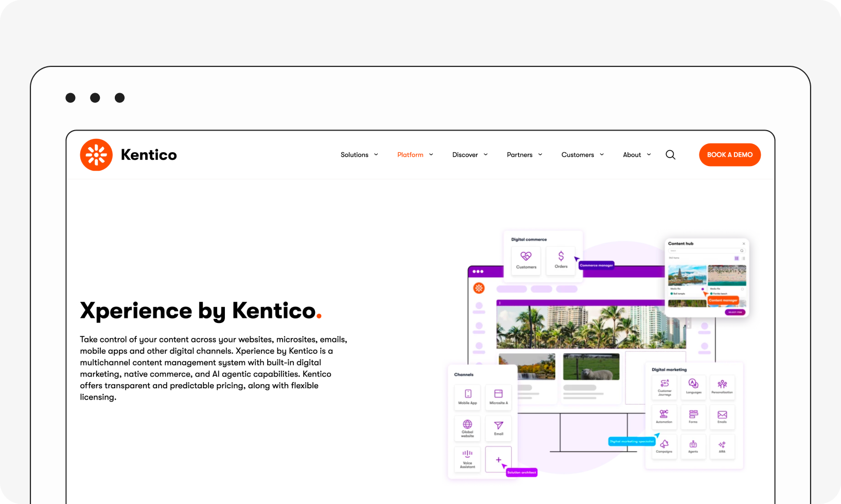Click the palm trees hero image
The image size is (841, 504).
click(591, 327)
